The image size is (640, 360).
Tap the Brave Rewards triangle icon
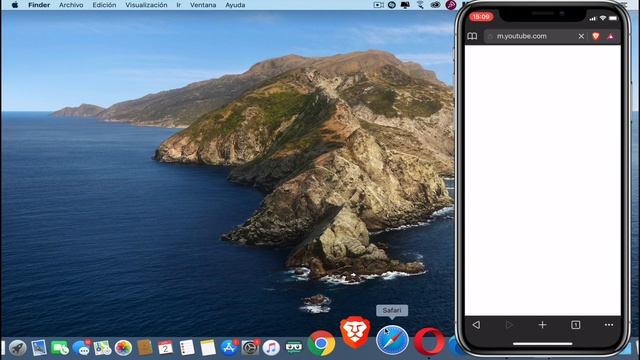pos(611,36)
